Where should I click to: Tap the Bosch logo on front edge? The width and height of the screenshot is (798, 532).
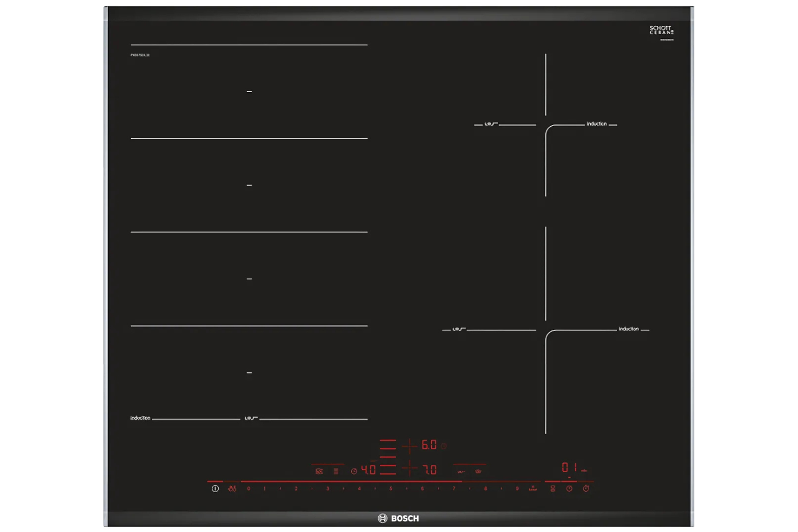coord(398,518)
